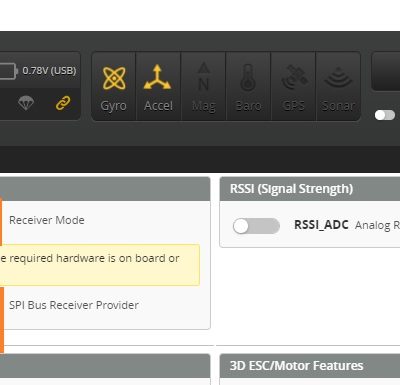Click the battery level icon
The width and height of the screenshot is (400, 385).
[8, 71]
